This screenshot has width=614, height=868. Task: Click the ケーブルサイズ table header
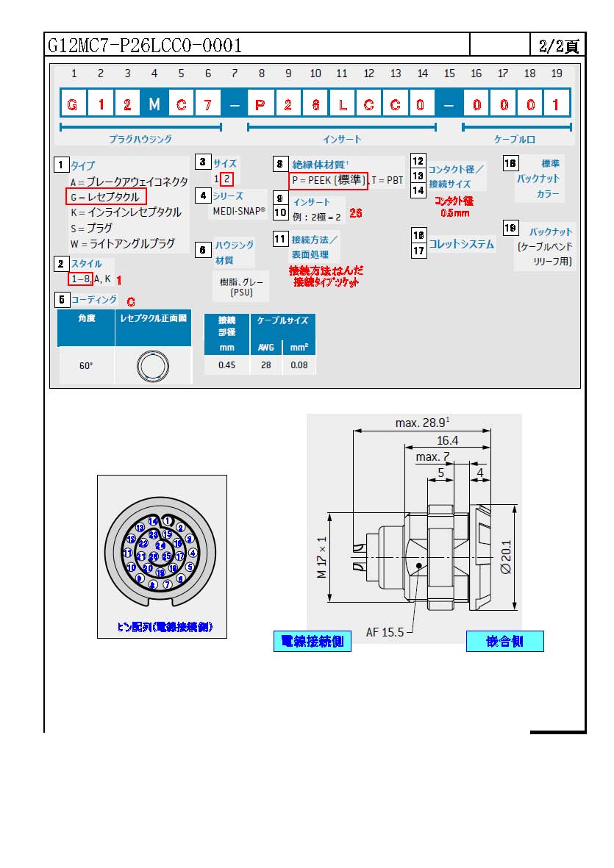[282, 320]
